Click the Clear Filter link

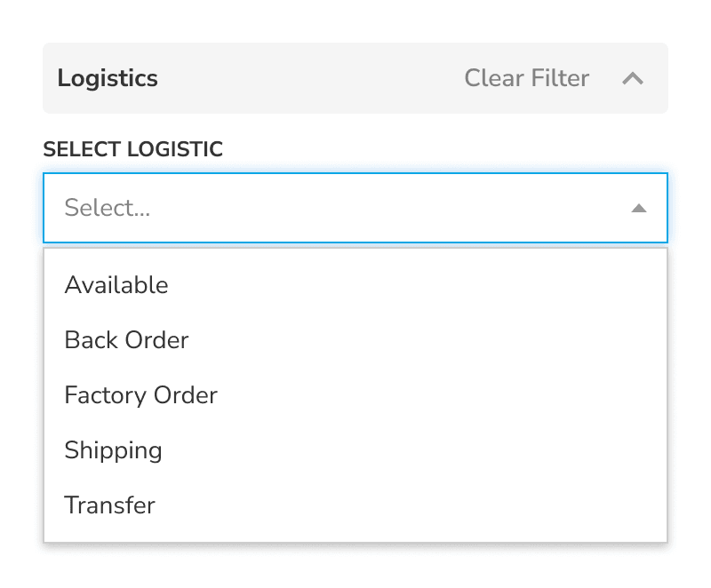pyautogui.click(x=525, y=78)
